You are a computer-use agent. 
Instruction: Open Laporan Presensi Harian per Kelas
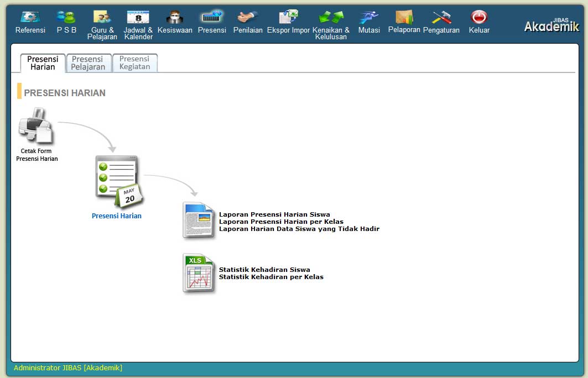[x=281, y=222]
